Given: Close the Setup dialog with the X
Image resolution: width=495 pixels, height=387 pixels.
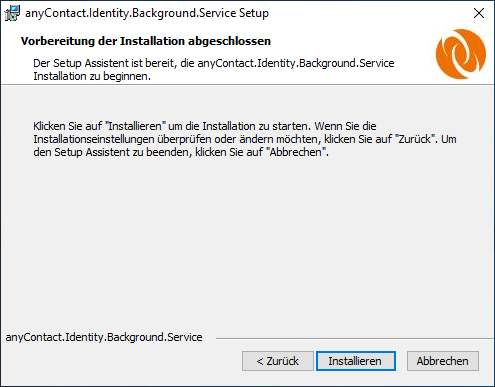Looking at the screenshot, I should pyautogui.click(x=479, y=13).
